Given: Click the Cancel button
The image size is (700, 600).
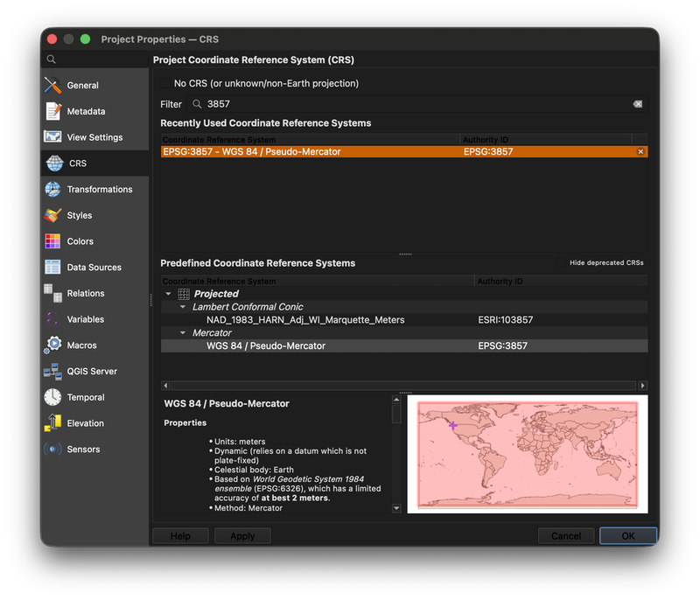Looking at the screenshot, I should point(566,536).
